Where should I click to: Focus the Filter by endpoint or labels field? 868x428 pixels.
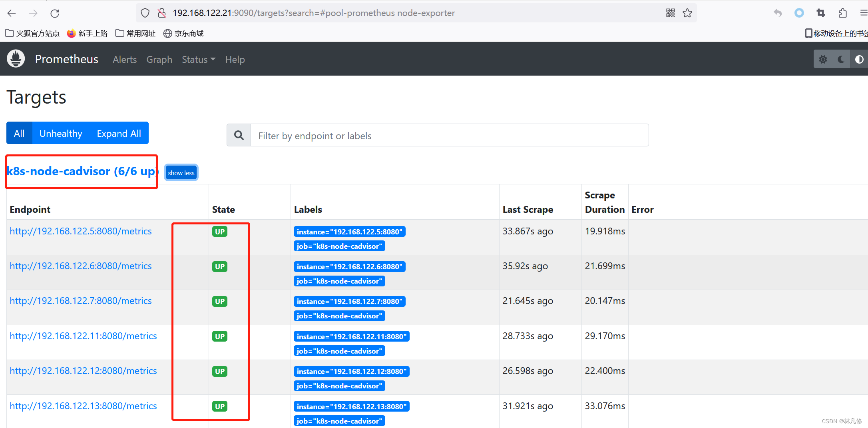pyautogui.click(x=450, y=135)
